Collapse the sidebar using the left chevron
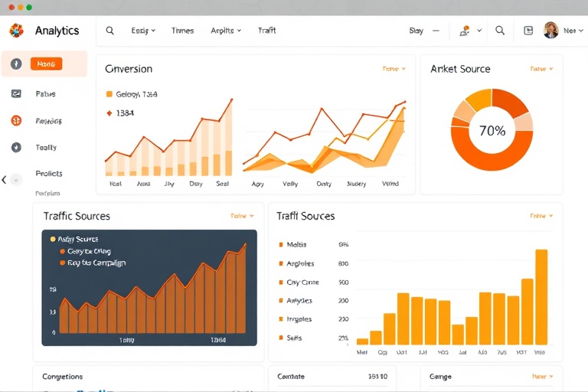This screenshot has height=392, width=588. tap(5, 180)
